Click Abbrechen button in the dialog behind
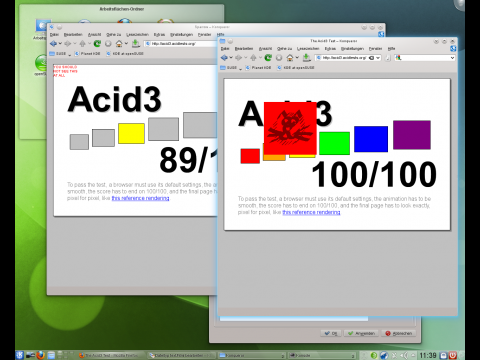This screenshot has height=360, width=480. (399, 333)
